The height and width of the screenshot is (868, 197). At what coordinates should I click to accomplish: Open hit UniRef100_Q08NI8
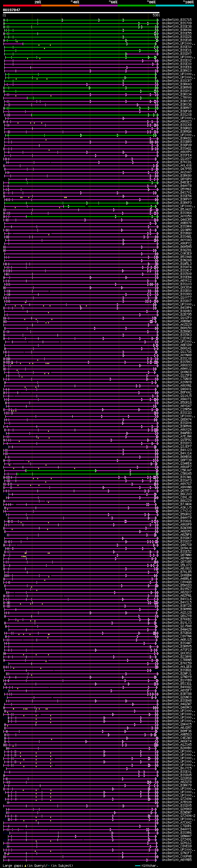[x=177, y=372]
